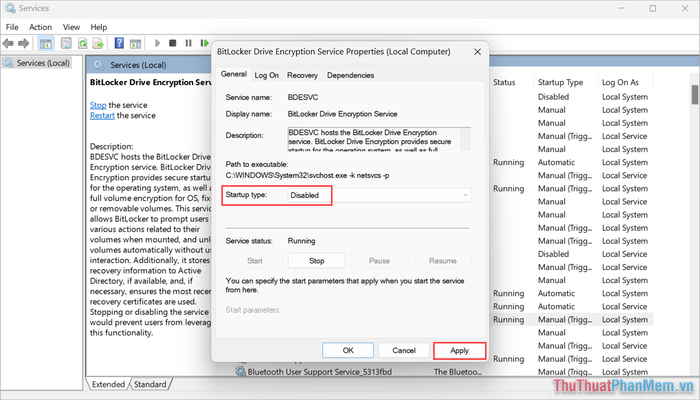The height and width of the screenshot is (400, 700).
Task: Switch to the Standard view tab
Action: (150, 384)
